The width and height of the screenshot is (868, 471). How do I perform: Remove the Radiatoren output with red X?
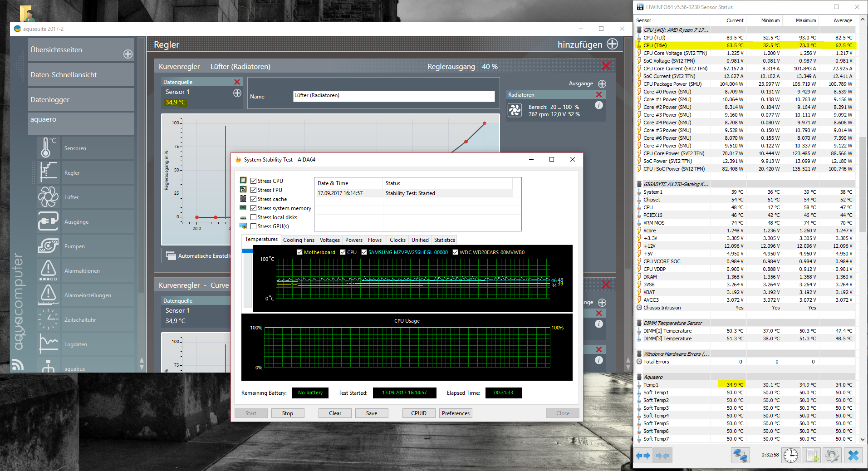[x=599, y=94]
